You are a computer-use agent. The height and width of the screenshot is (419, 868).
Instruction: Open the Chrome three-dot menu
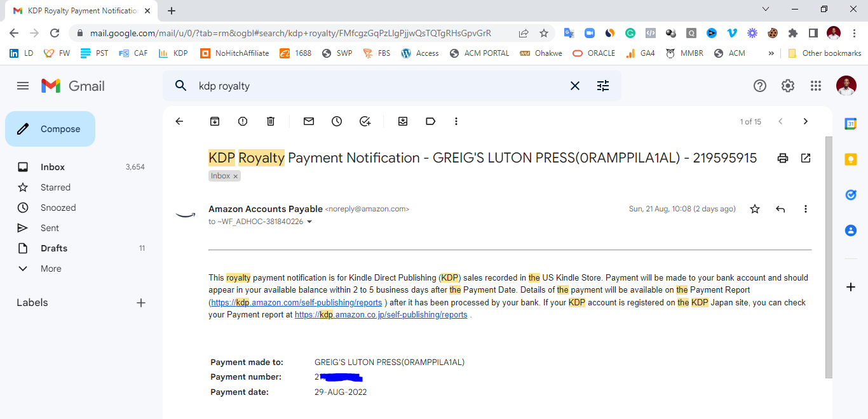tap(854, 33)
